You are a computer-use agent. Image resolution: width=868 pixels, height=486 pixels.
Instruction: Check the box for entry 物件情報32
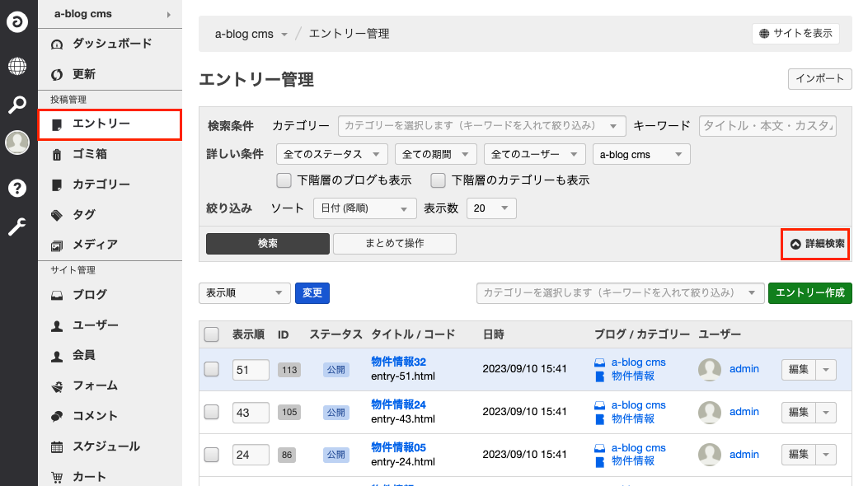(212, 370)
